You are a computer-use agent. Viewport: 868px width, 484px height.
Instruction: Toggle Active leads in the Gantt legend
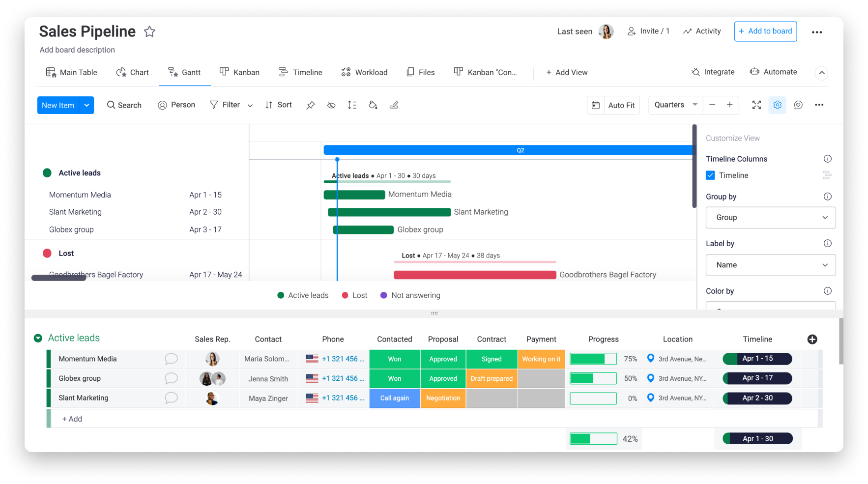[303, 295]
